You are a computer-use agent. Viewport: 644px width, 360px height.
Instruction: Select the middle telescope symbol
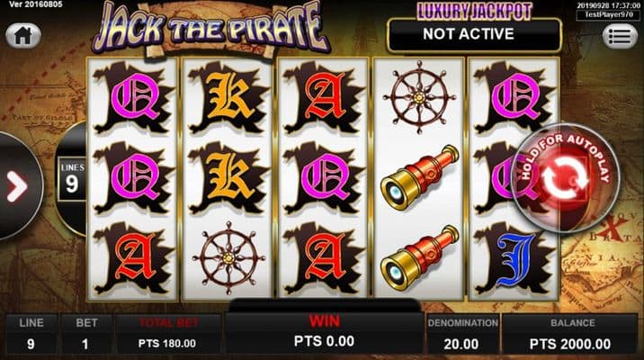click(419, 177)
